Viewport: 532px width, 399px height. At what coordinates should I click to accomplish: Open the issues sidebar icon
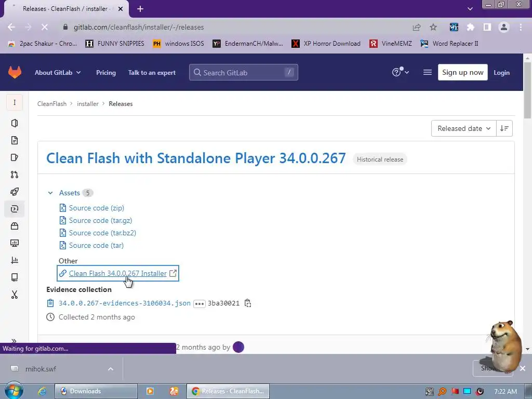14,157
